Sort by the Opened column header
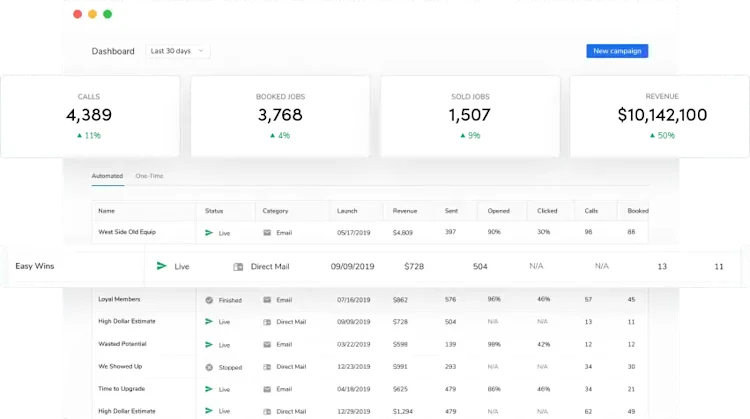Image resolution: width=750 pixels, height=419 pixels. point(498,211)
